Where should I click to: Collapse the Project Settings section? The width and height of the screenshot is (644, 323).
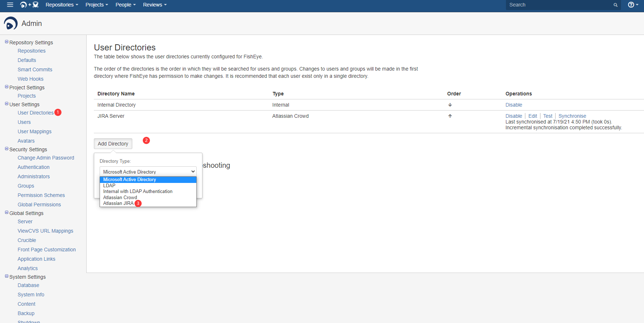click(x=6, y=87)
